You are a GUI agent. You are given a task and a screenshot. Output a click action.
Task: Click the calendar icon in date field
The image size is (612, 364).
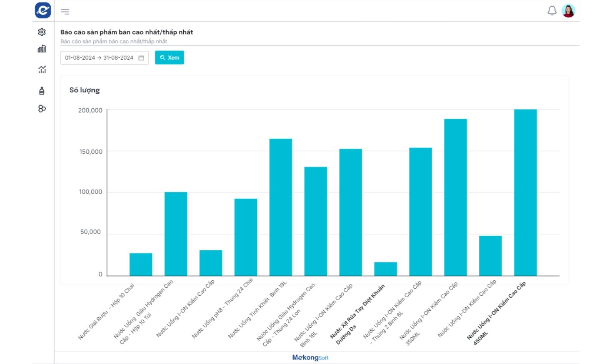tap(141, 58)
